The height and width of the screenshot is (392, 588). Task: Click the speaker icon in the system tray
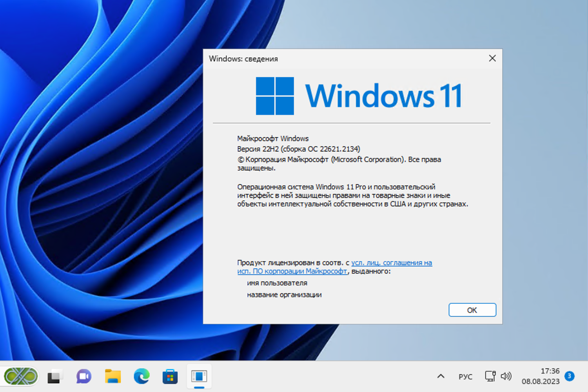[x=506, y=376]
